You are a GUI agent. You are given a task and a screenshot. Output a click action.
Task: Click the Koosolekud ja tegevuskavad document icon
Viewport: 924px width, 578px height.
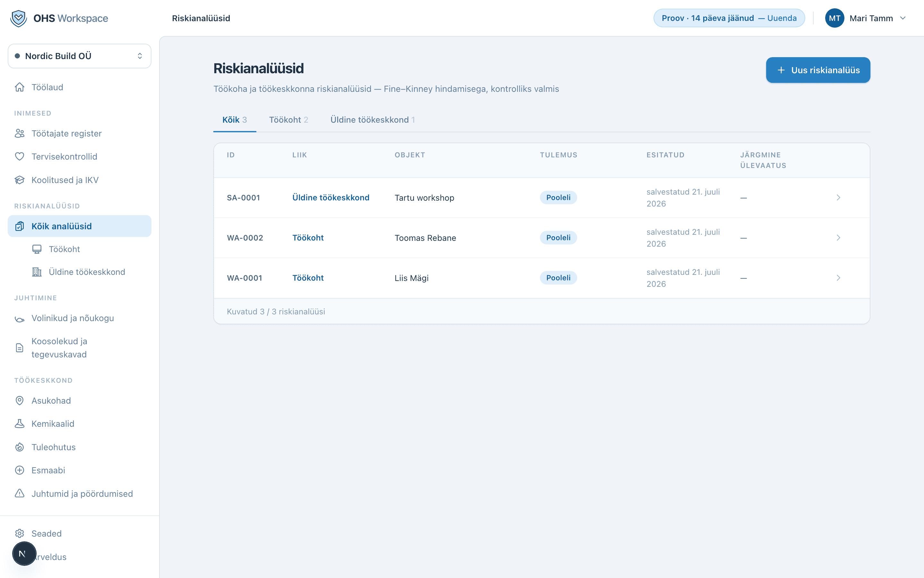click(20, 348)
